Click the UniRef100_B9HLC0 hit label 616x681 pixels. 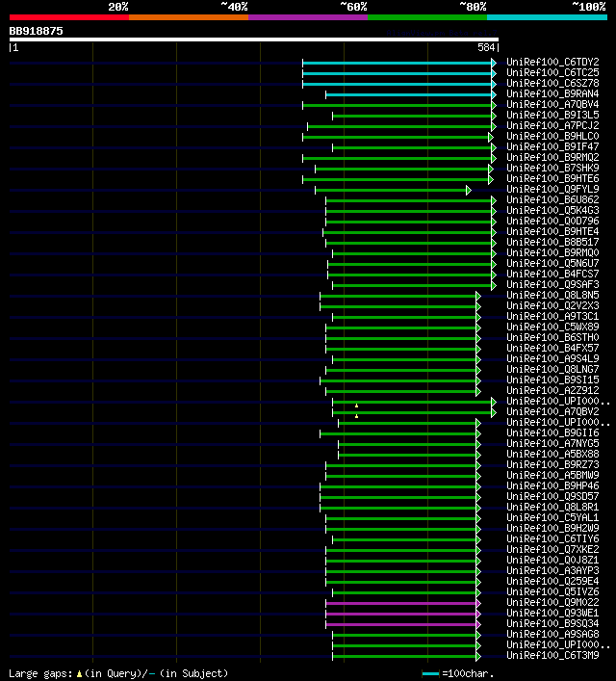click(552, 136)
